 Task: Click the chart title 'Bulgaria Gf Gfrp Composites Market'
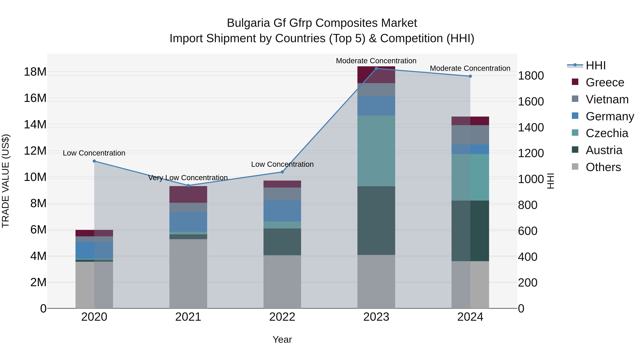click(322, 23)
